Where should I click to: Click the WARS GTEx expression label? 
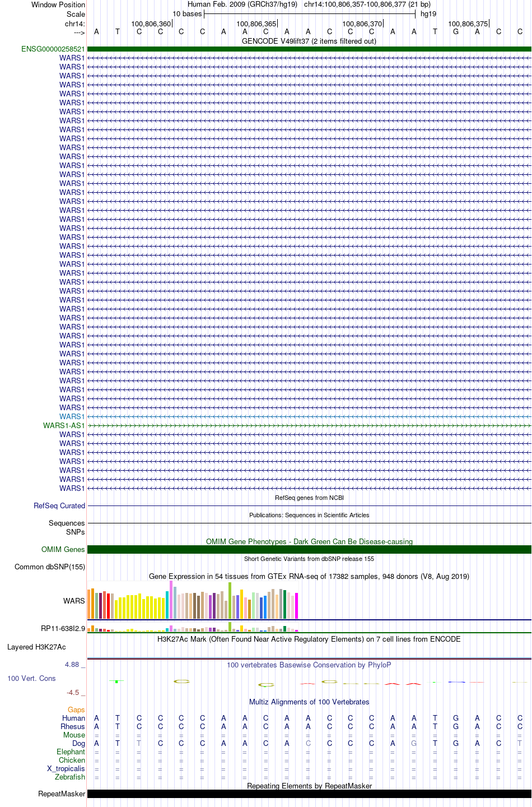pyautogui.click(x=74, y=601)
